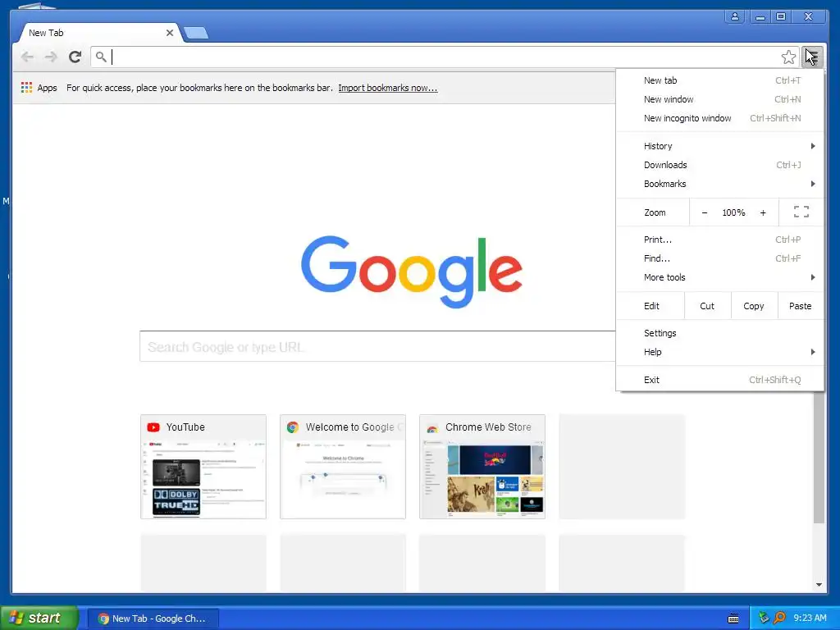Increase zoom with the plus button

(x=763, y=212)
